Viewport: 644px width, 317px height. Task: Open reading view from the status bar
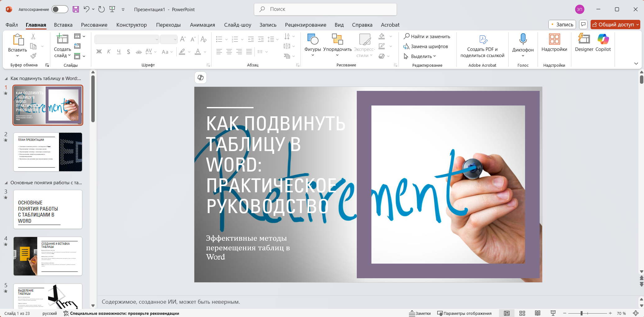coord(538,313)
